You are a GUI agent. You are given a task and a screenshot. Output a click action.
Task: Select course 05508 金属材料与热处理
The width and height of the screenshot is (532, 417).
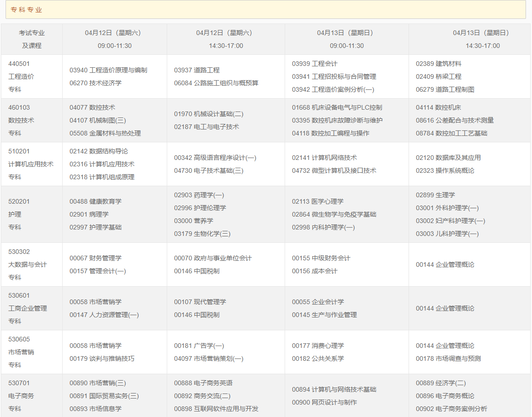pyautogui.click(x=105, y=133)
